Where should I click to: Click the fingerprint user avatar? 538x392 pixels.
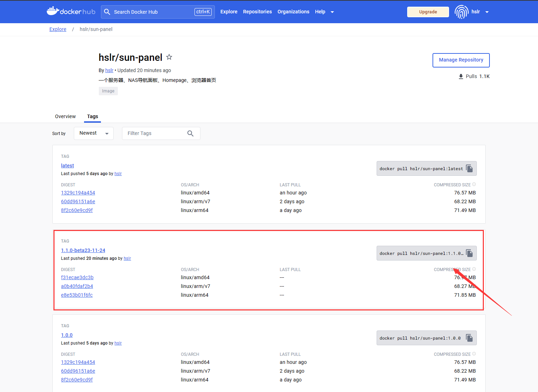(461, 12)
